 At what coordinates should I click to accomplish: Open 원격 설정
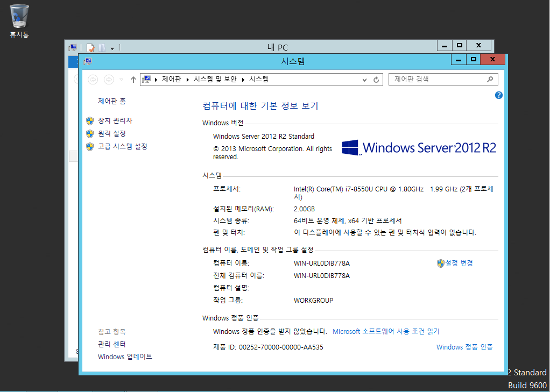pos(112,133)
